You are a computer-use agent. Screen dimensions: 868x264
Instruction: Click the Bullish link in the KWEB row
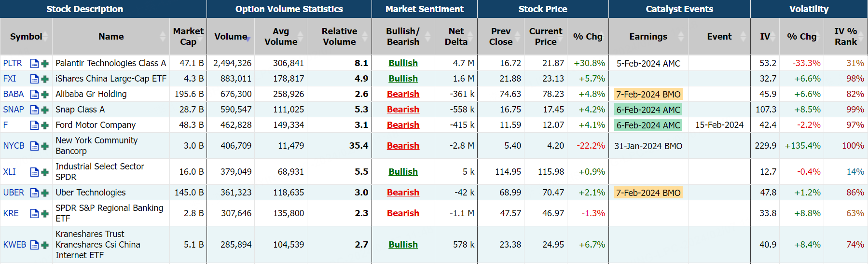[x=403, y=245]
